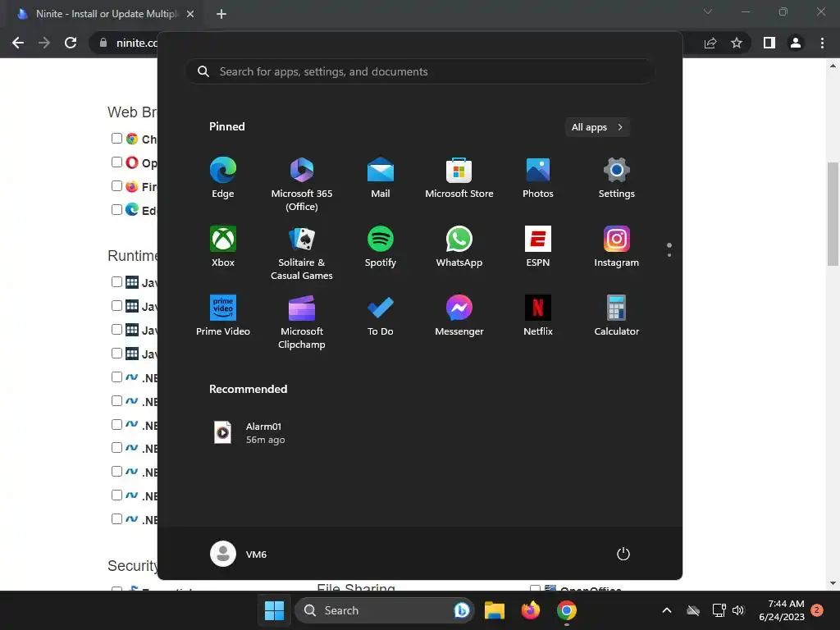Tick the first .NET checkbox under Runtimes
840x630 pixels.
click(x=116, y=377)
